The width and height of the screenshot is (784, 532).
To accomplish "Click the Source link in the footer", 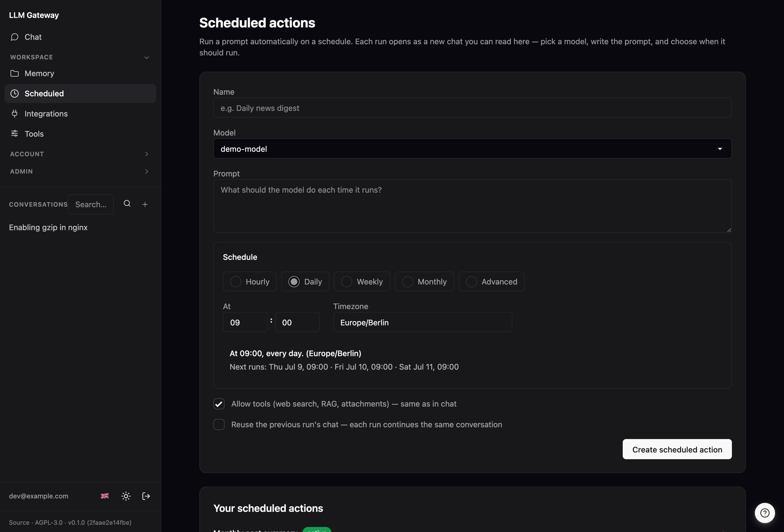I will point(19,522).
